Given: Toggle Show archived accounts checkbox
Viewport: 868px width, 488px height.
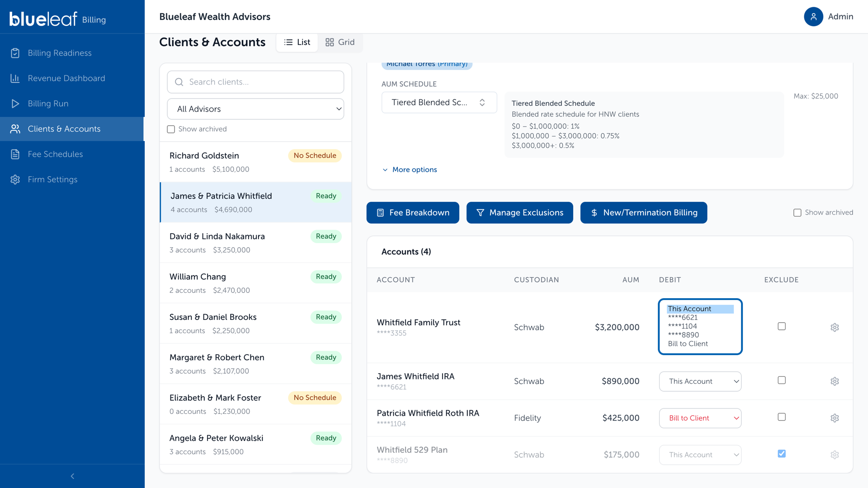Looking at the screenshot, I should pyautogui.click(x=797, y=213).
